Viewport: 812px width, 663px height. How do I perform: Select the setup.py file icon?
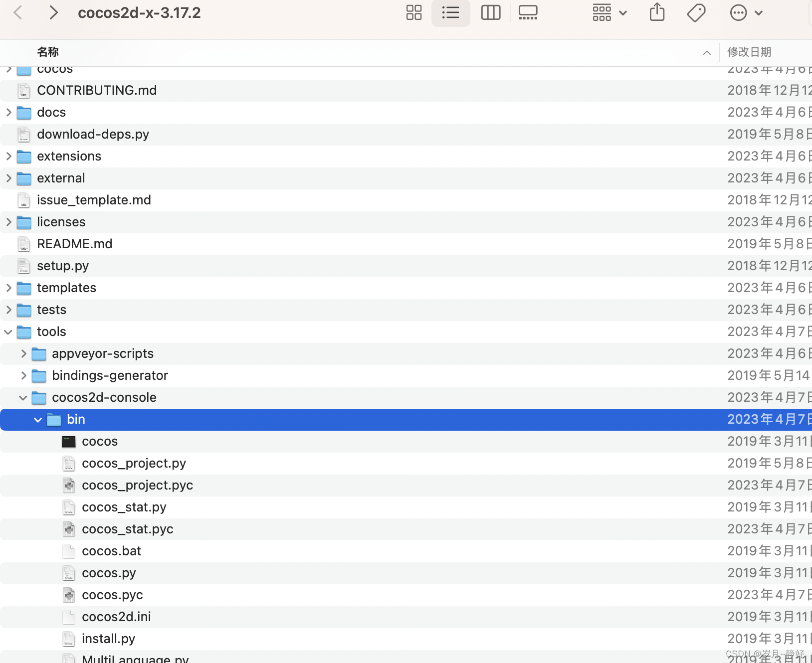click(24, 266)
